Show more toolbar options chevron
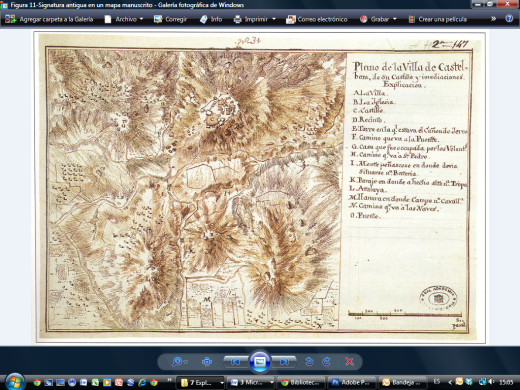The image size is (520, 390). click(x=493, y=19)
